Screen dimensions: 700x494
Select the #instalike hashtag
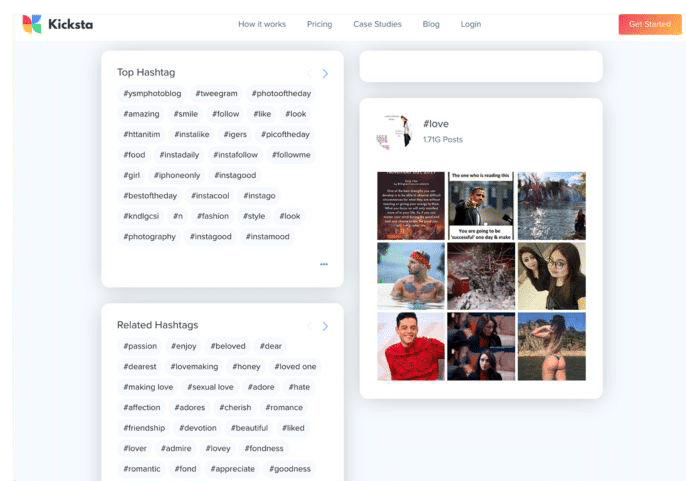[192, 134]
